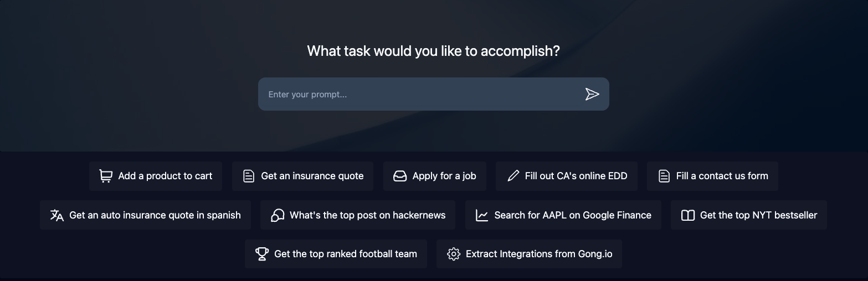Focus the 'Enter your prompt' text field
The height and width of the screenshot is (281, 868).
(x=421, y=94)
